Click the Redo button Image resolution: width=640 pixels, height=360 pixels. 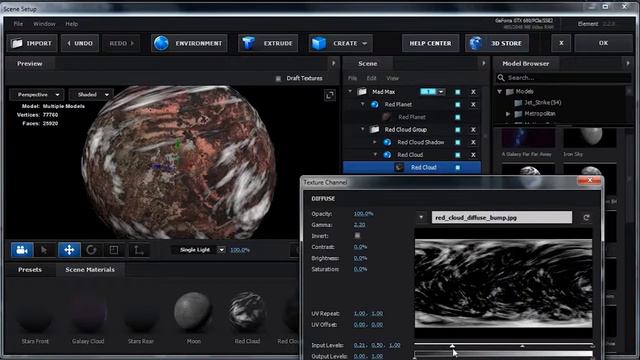(122, 43)
